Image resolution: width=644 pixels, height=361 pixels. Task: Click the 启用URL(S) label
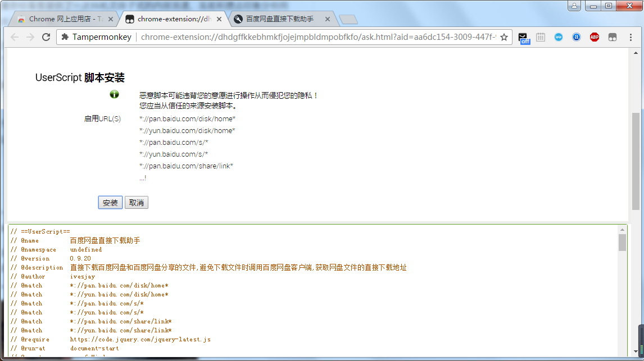click(102, 119)
